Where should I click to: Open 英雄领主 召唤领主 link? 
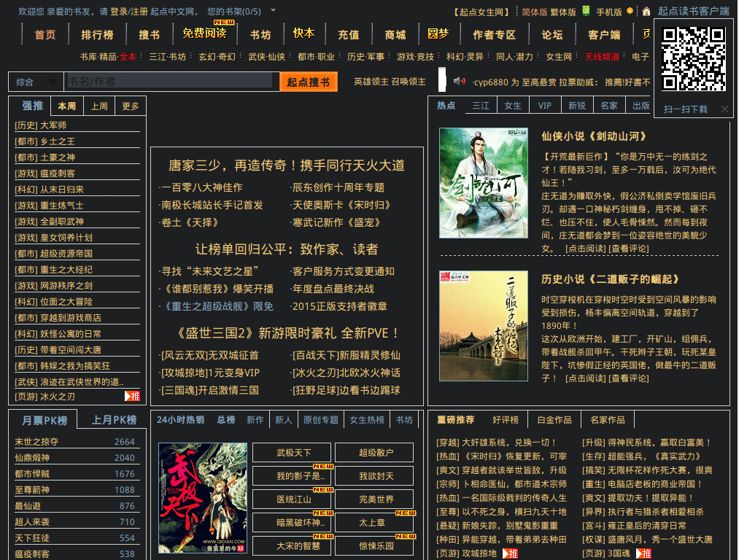[390, 82]
